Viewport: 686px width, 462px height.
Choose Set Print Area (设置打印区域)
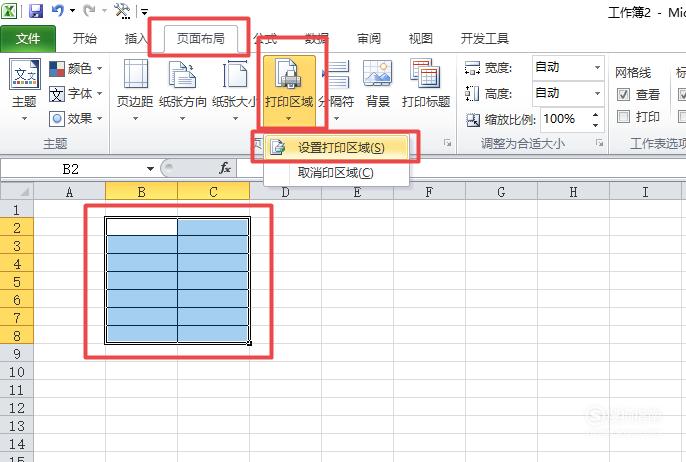(x=336, y=147)
